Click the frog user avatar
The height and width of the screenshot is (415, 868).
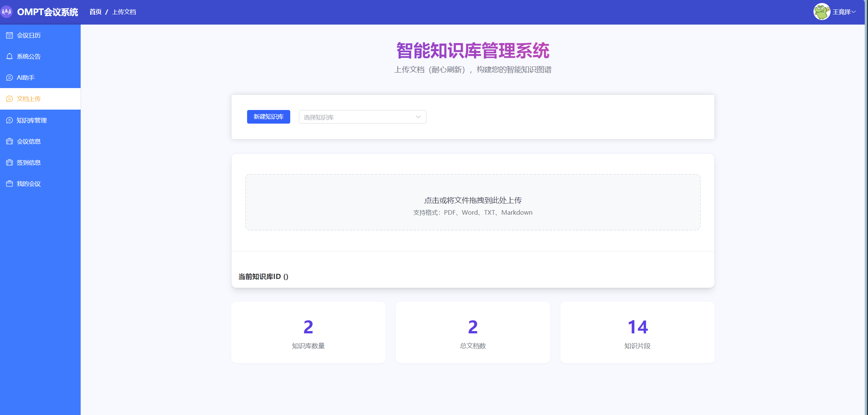point(821,12)
